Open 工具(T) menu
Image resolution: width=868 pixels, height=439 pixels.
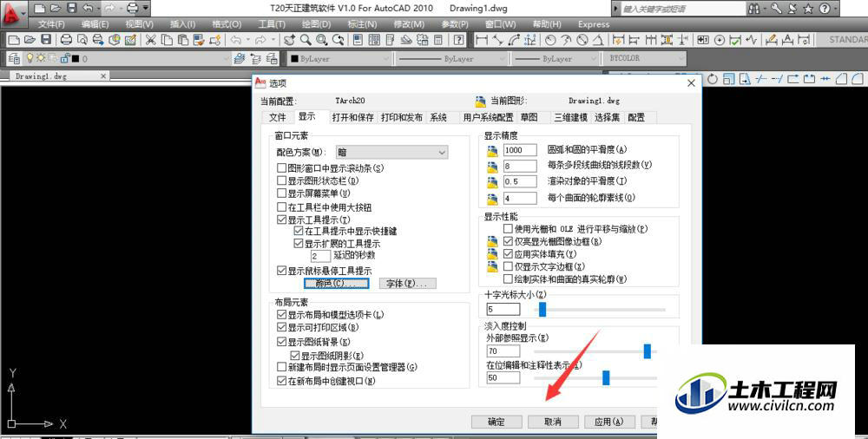pyautogui.click(x=272, y=24)
